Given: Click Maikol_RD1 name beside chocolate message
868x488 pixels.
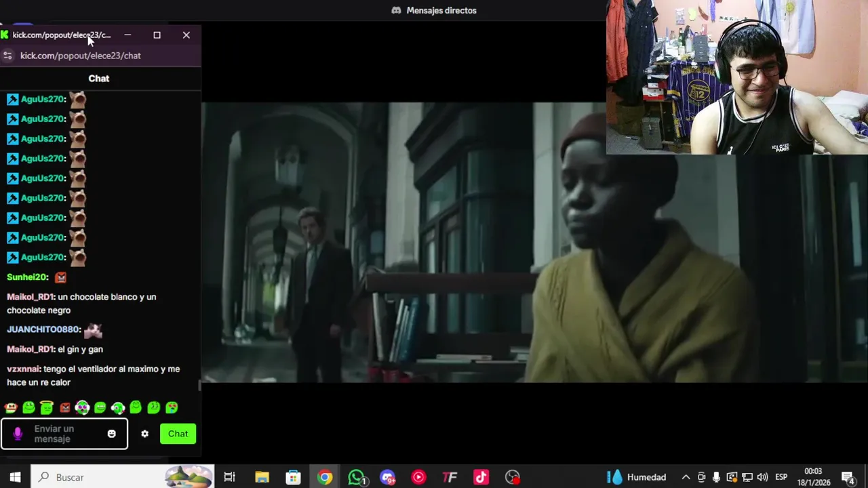Looking at the screenshot, I should click(x=31, y=297).
